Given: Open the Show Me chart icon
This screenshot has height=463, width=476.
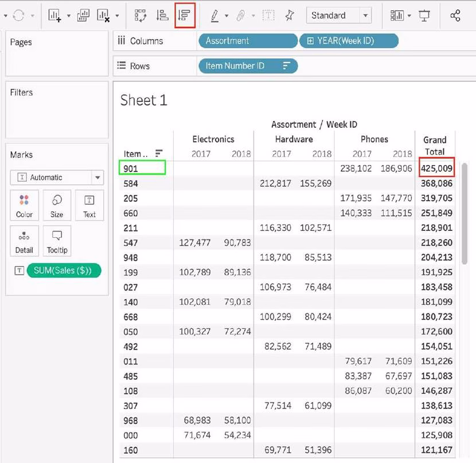Looking at the screenshot, I should [x=396, y=15].
